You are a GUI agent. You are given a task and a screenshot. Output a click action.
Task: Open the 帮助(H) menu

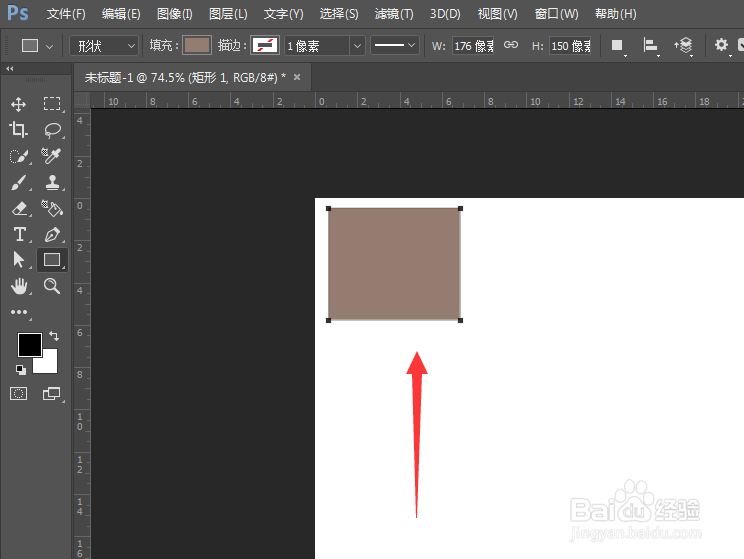point(615,14)
